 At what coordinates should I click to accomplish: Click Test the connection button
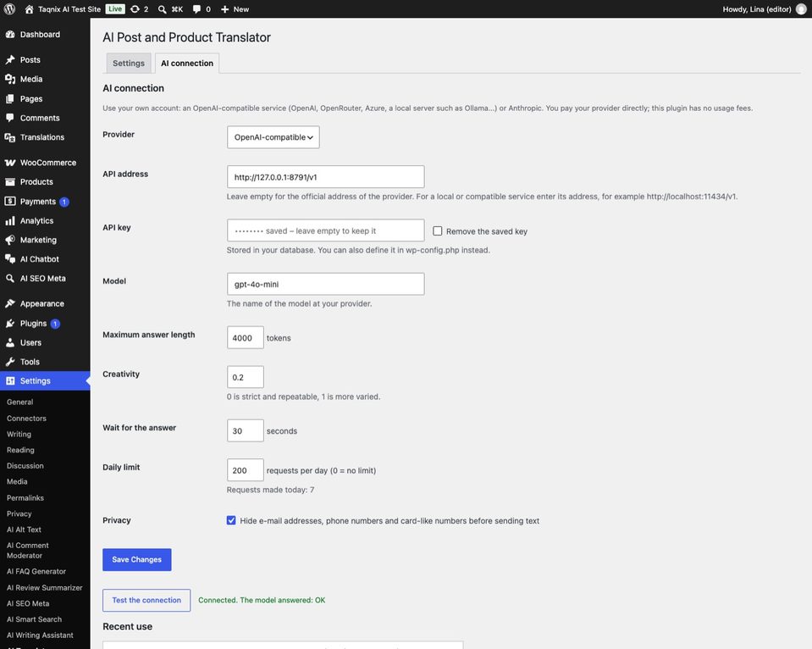[146, 600]
